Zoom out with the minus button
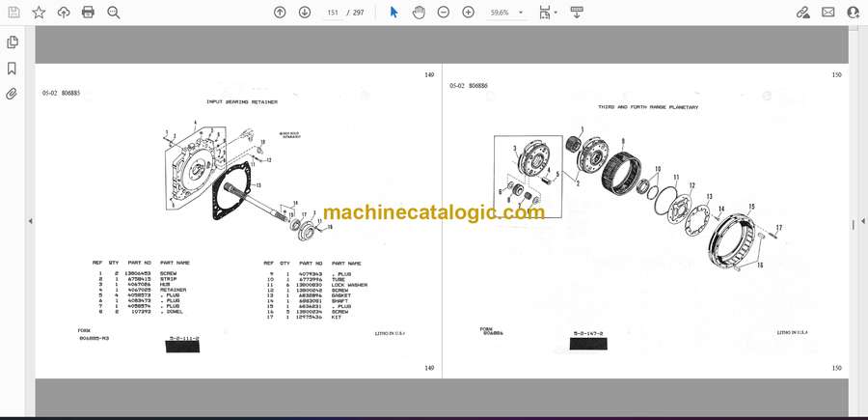 [x=444, y=13]
